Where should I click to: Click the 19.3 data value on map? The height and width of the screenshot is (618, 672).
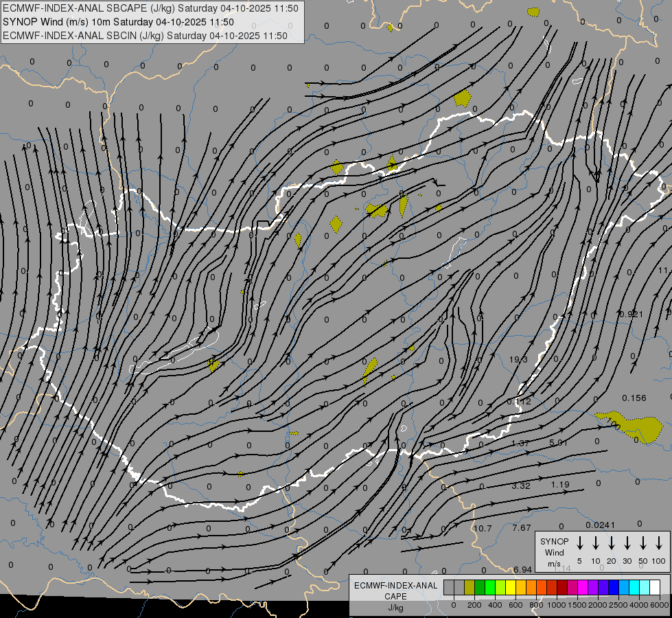pos(518,359)
